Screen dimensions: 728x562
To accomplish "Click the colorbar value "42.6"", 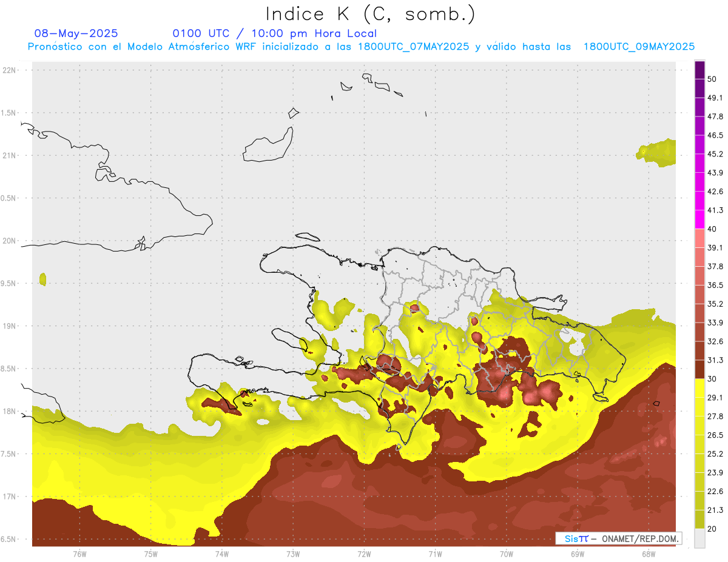I will 715,192.
